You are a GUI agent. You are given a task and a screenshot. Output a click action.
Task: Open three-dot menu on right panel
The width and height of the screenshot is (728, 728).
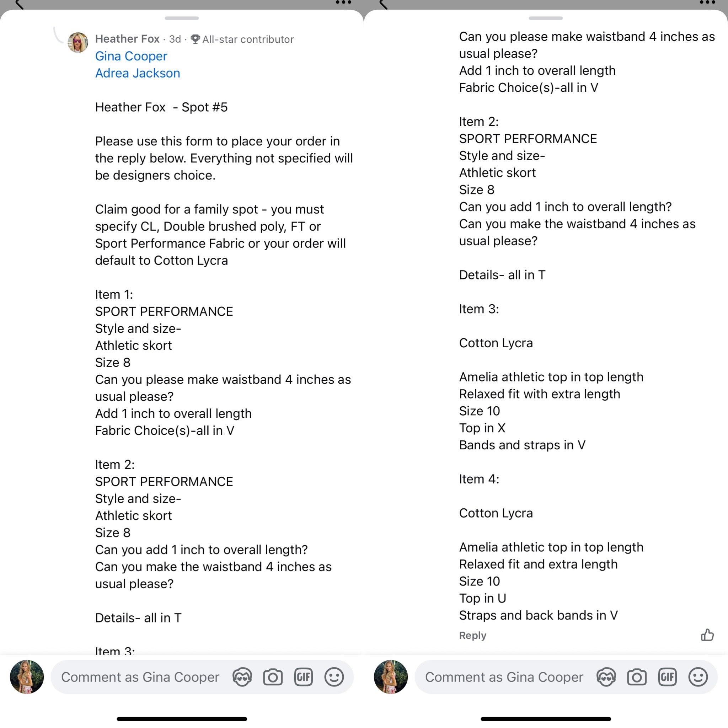tap(707, 2)
